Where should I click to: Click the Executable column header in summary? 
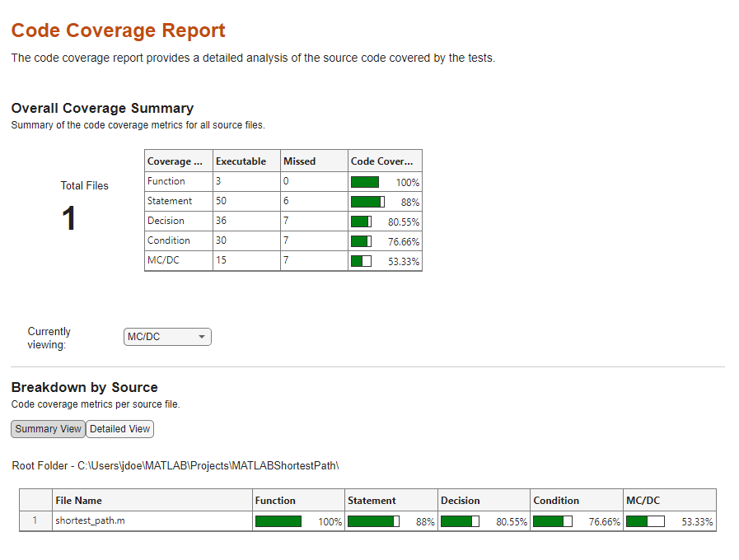(x=241, y=161)
